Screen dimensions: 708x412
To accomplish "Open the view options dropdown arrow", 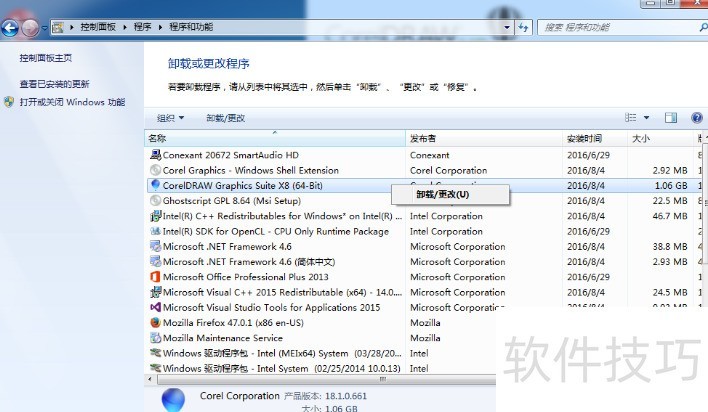I will (x=646, y=117).
